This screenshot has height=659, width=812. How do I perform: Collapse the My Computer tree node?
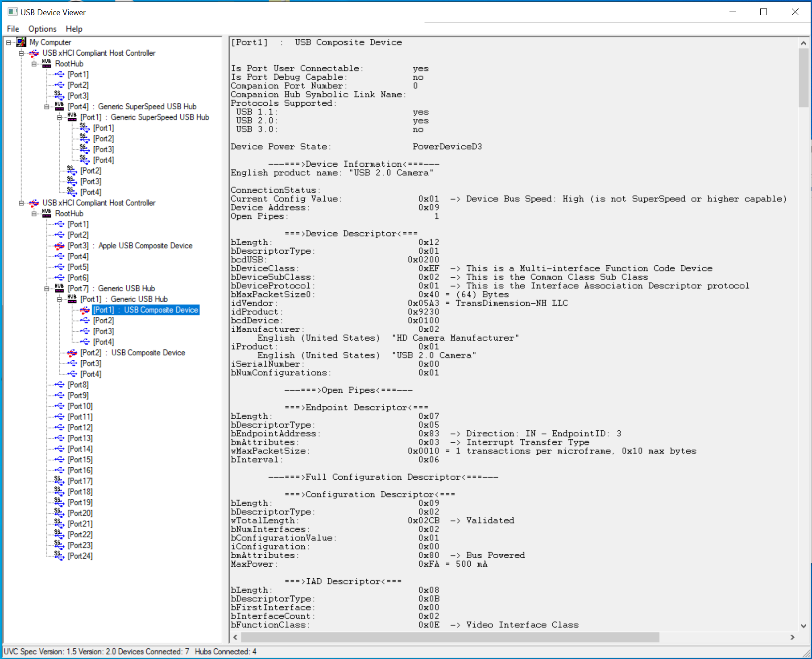point(8,42)
